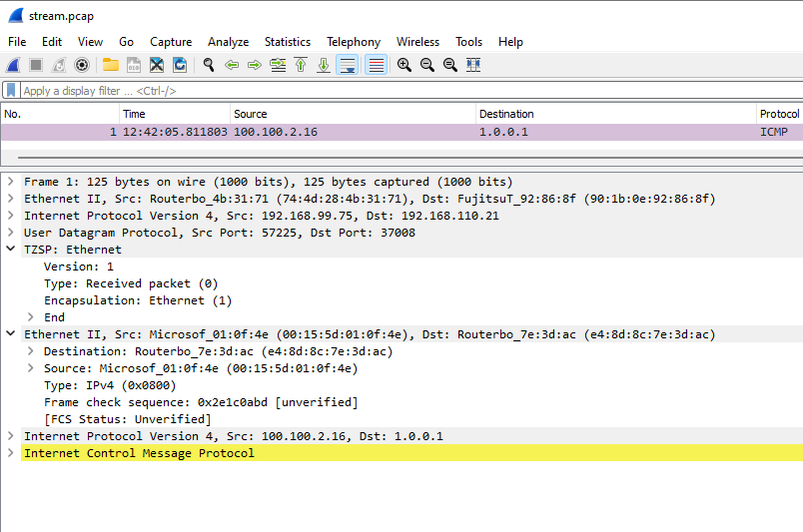This screenshot has height=532, width=803.
Task: Open the Tools menu
Action: (468, 42)
